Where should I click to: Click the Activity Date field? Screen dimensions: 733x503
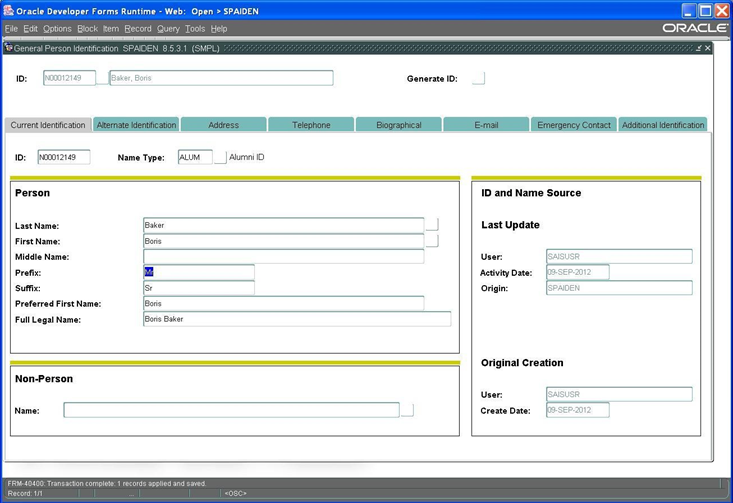click(x=578, y=272)
